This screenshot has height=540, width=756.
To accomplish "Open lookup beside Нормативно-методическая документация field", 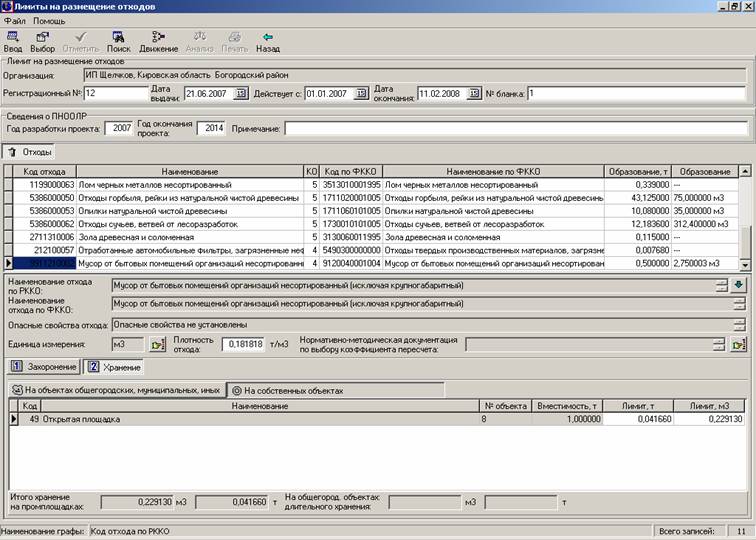I will tap(739, 345).
